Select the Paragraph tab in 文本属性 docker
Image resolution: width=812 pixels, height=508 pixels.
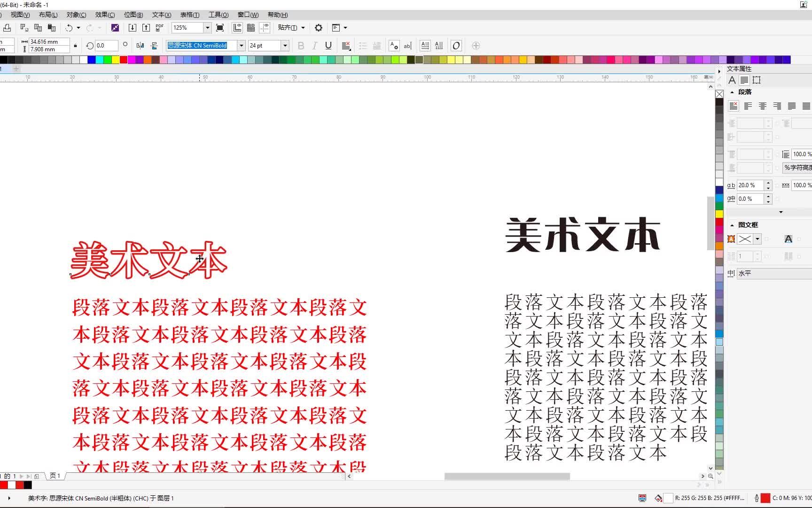point(744,80)
